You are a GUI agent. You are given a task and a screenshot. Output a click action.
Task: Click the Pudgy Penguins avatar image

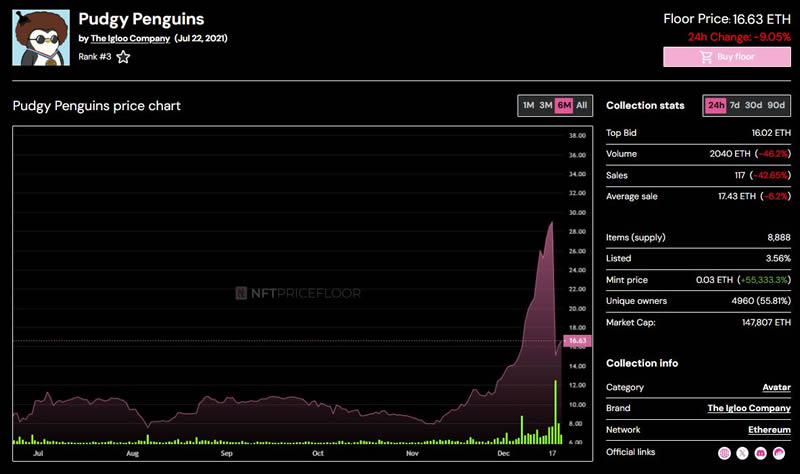tap(41, 39)
